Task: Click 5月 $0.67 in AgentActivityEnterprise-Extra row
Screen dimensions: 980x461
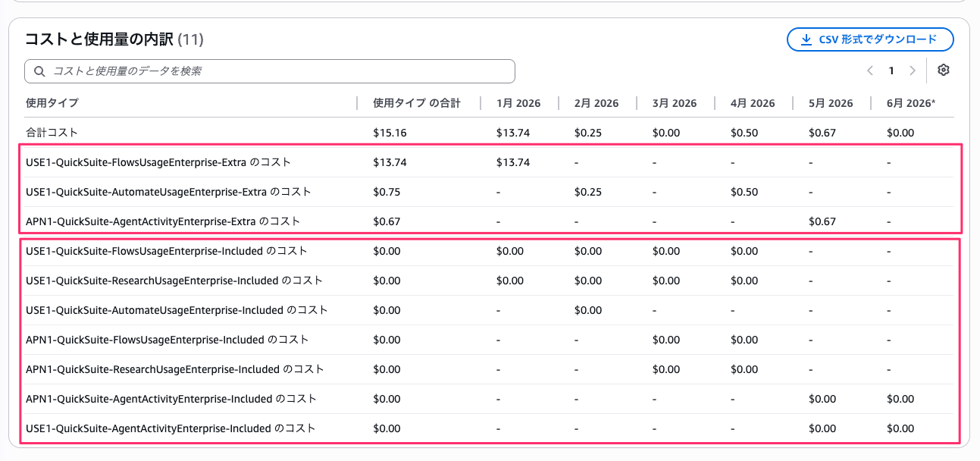Action: point(822,221)
